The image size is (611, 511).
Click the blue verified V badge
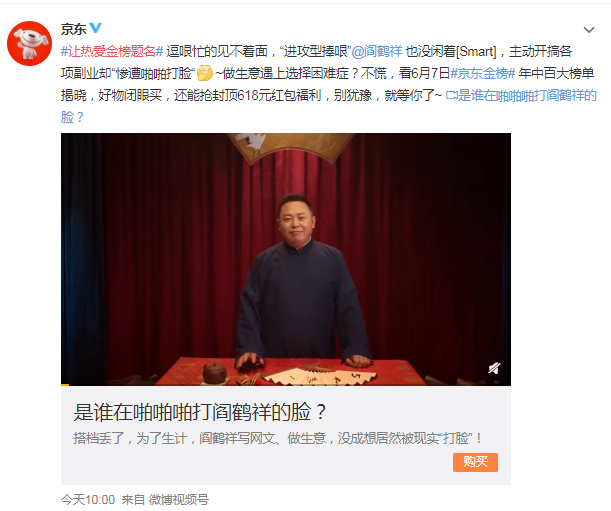point(95,28)
